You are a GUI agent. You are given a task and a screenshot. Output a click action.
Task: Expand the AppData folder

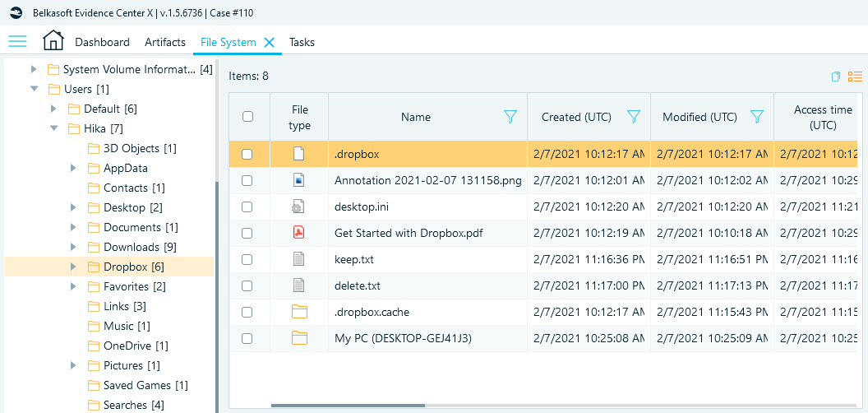click(x=74, y=168)
